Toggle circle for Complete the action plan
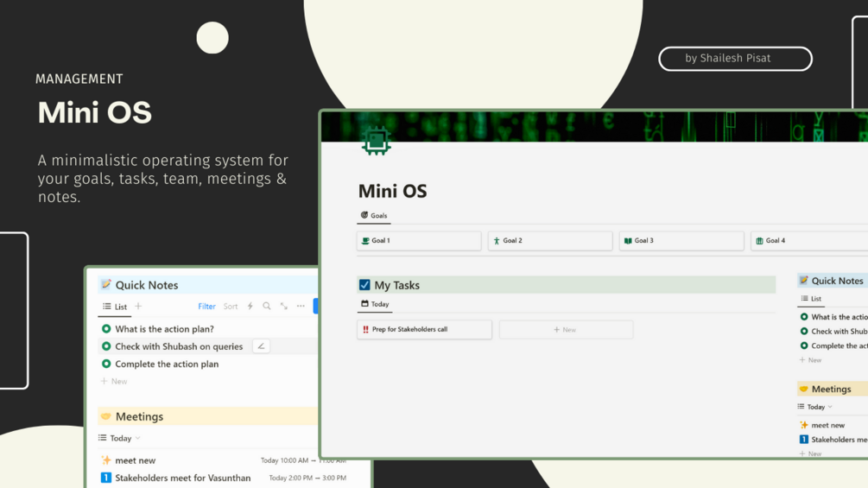 106,364
